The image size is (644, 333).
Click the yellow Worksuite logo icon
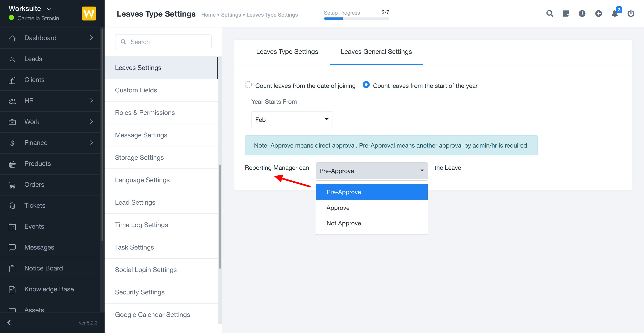click(x=89, y=14)
